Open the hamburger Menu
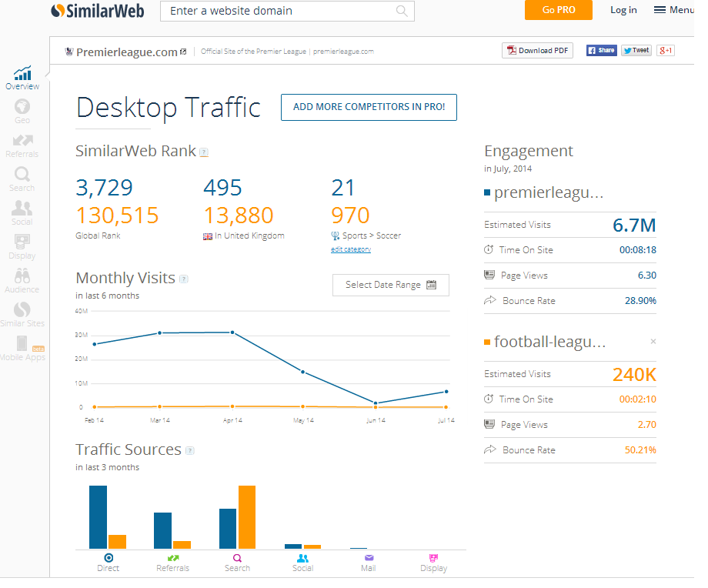The height and width of the screenshot is (588, 708). [673, 10]
